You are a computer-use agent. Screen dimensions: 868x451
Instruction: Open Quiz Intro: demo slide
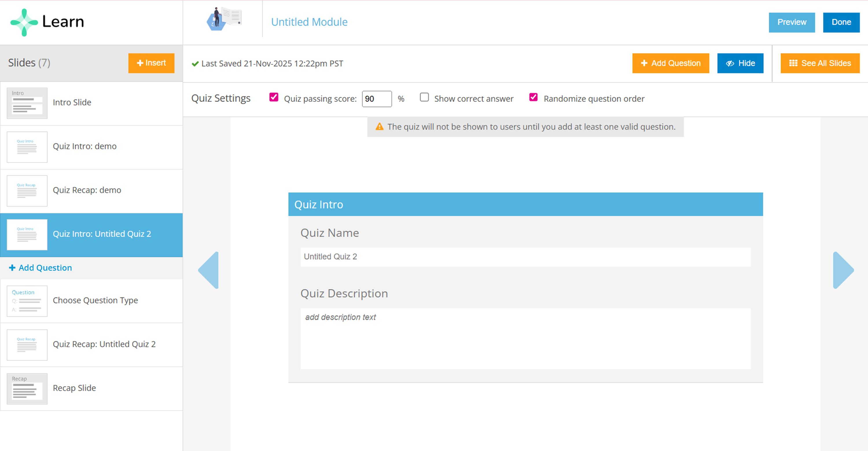[x=84, y=146]
